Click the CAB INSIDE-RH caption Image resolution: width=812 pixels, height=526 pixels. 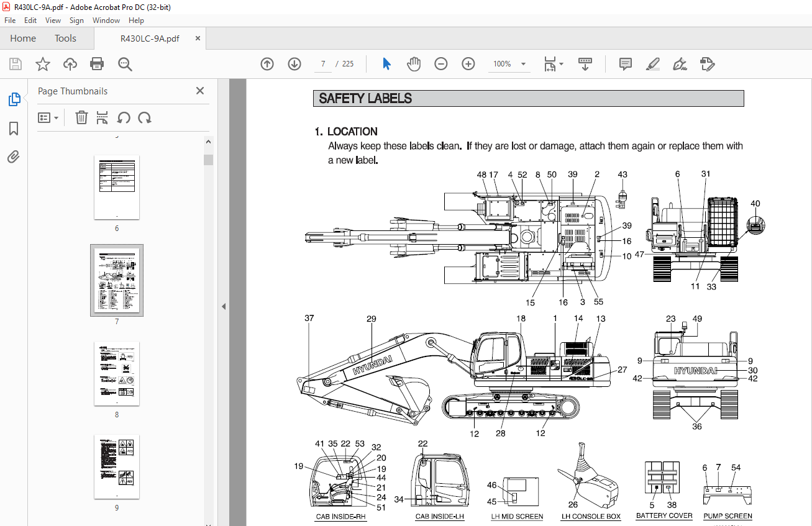click(x=341, y=517)
